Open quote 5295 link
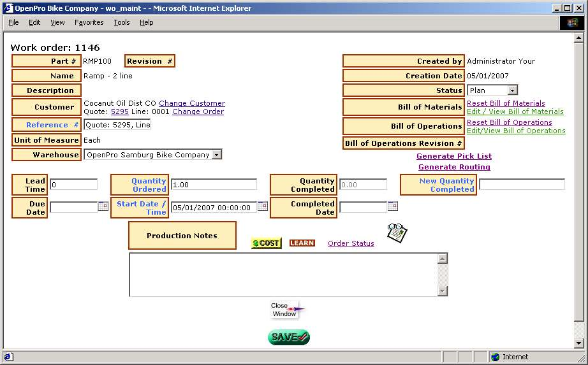The image size is (588, 365). click(x=119, y=111)
